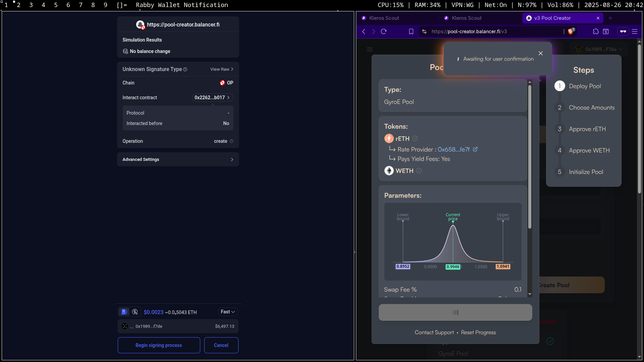Click the No balance change icon
The image size is (644, 362).
click(125, 51)
